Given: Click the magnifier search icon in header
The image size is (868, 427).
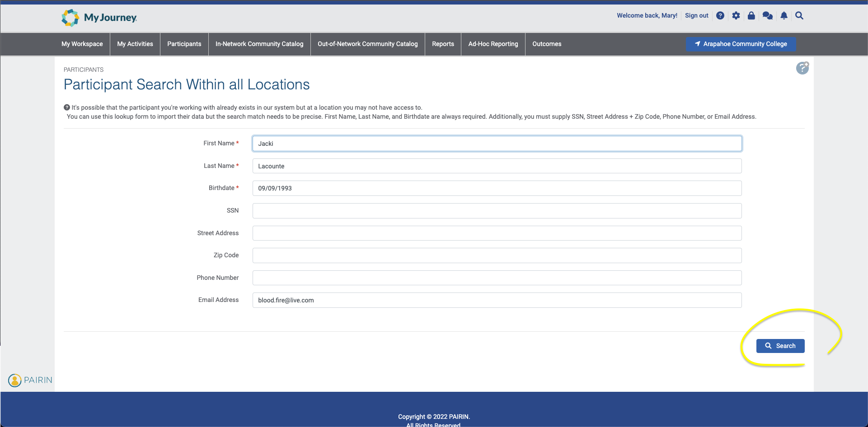Looking at the screenshot, I should (799, 16).
